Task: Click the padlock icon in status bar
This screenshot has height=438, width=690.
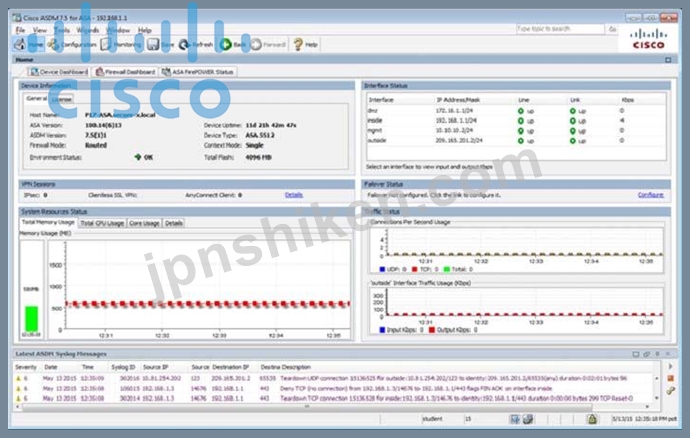Action: click(x=592, y=419)
